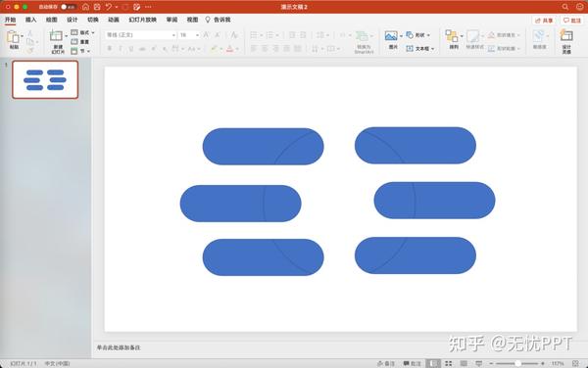Open the font name dropdown
The width and height of the screenshot is (588, 368).
point(173,35)
